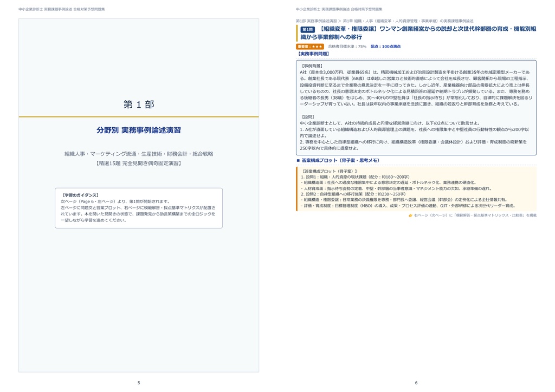Click the running header on page 5

click(x=62, y=9)
